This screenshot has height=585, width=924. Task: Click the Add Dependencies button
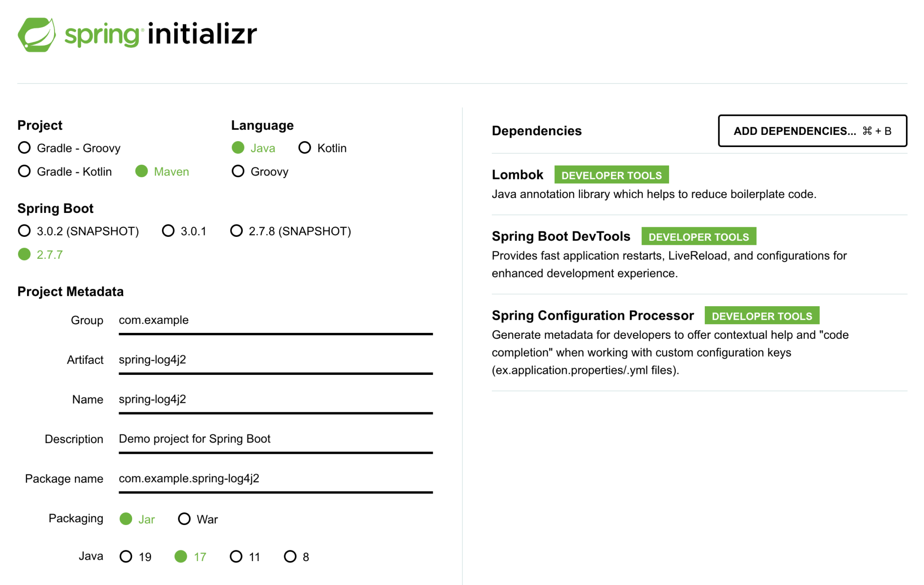point(812,131)
